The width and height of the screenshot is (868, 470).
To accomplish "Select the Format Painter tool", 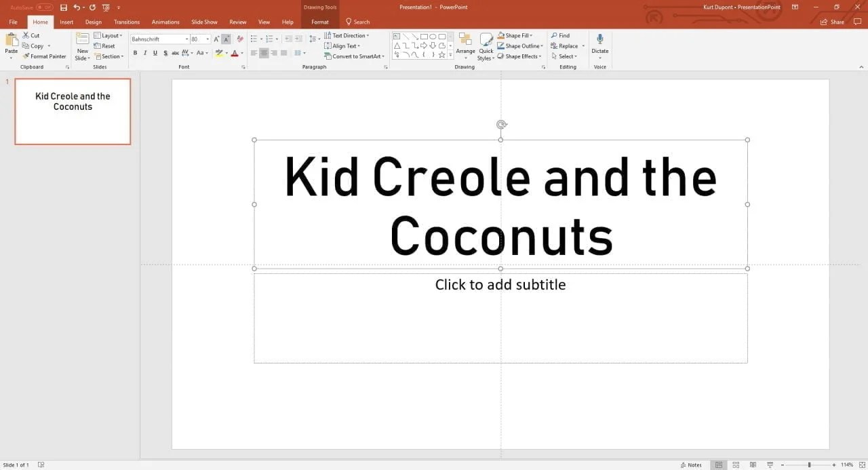I will [45, 56].
